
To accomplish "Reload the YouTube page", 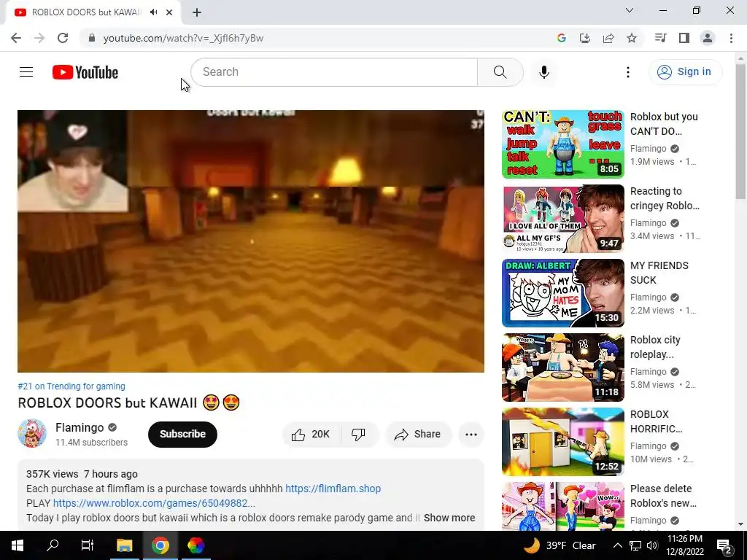I will (63, 38).
